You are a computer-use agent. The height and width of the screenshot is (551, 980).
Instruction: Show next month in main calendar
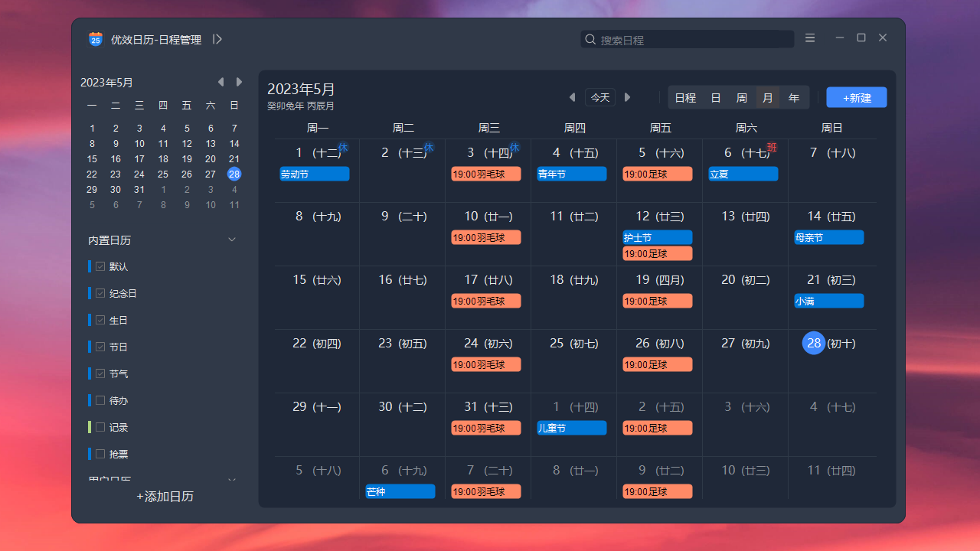[628, 97]
